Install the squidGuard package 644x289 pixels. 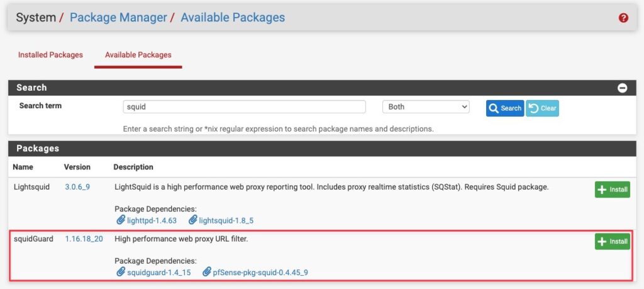613,241
